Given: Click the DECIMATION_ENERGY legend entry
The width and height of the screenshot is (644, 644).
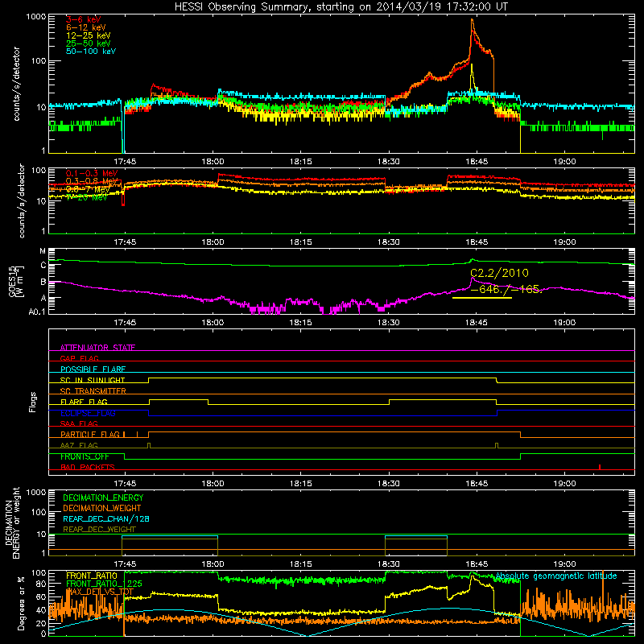Looking at the screenshot, I should [103, 497].
